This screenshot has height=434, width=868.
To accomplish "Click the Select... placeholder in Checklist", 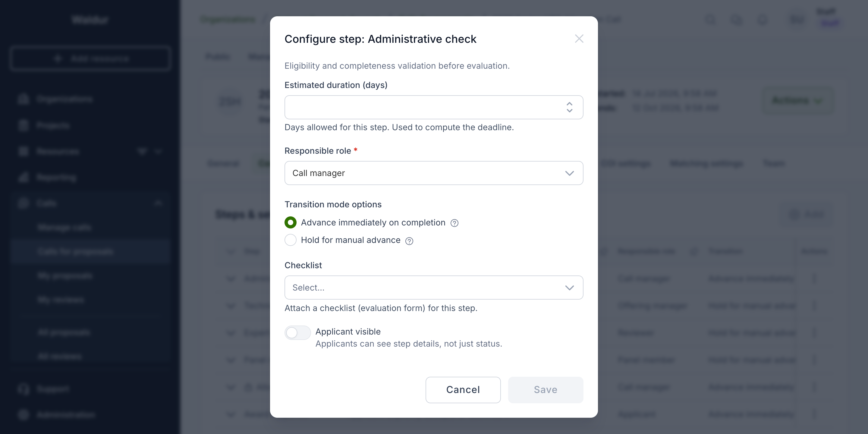I will [x=308, y=288].
